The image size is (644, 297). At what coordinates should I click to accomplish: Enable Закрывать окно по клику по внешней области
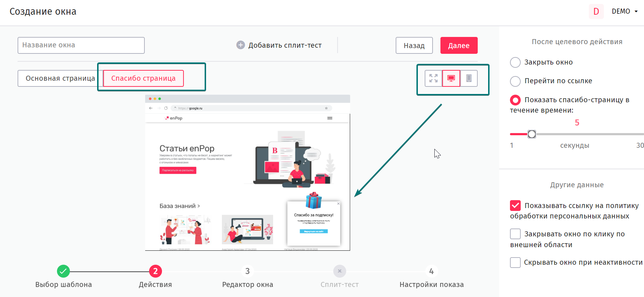pyautogui.click(x=515, y=234)
